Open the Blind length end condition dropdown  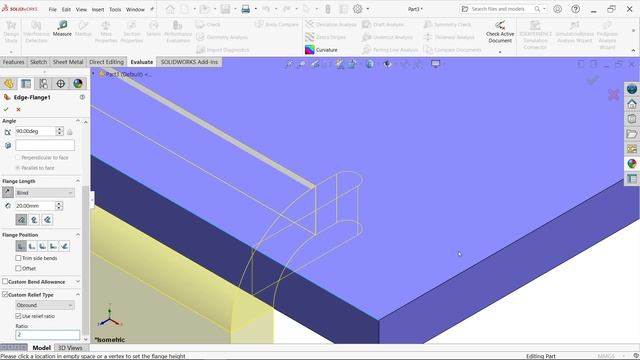[45, 192]
